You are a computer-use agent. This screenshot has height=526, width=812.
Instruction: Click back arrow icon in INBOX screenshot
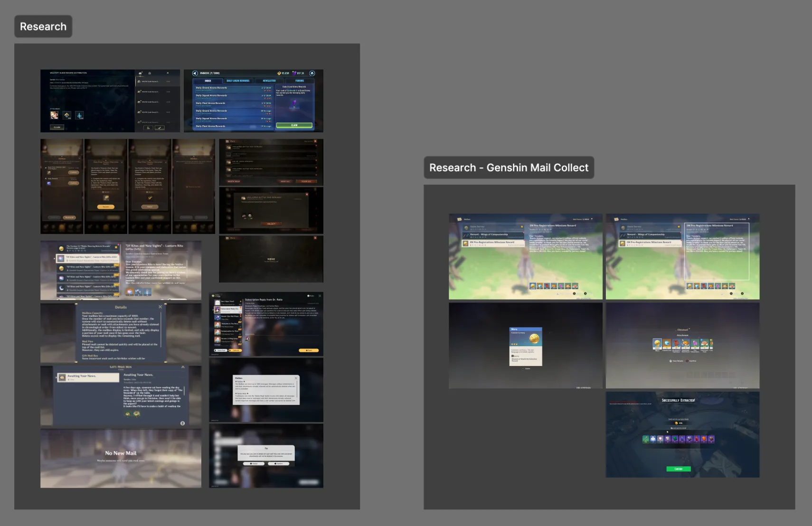pyautogui.click(x=195, y=73)
